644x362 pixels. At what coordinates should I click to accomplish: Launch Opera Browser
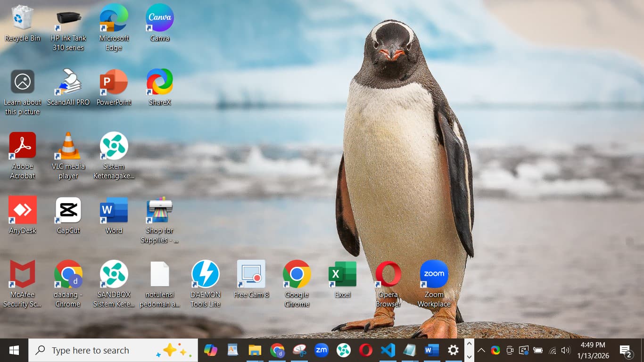388,273
